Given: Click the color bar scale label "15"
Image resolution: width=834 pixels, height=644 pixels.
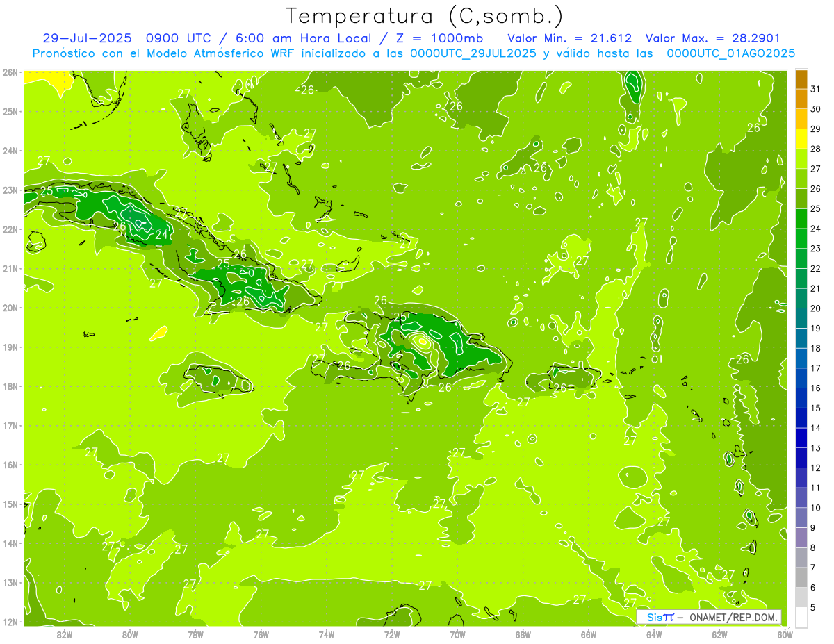Looking at the screenshot, I should [x=816, y=408].
